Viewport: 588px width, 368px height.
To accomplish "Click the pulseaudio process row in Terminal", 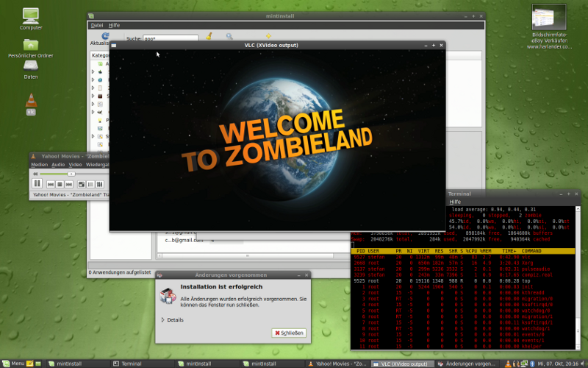I will click(463, 269).
